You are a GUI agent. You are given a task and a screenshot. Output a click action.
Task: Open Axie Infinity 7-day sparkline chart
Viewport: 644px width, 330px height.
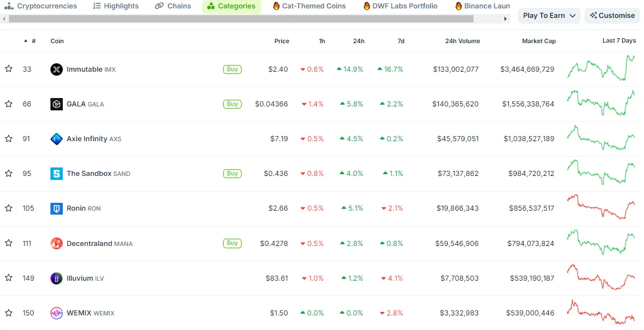pyautogui.click(x=601, y=138)
